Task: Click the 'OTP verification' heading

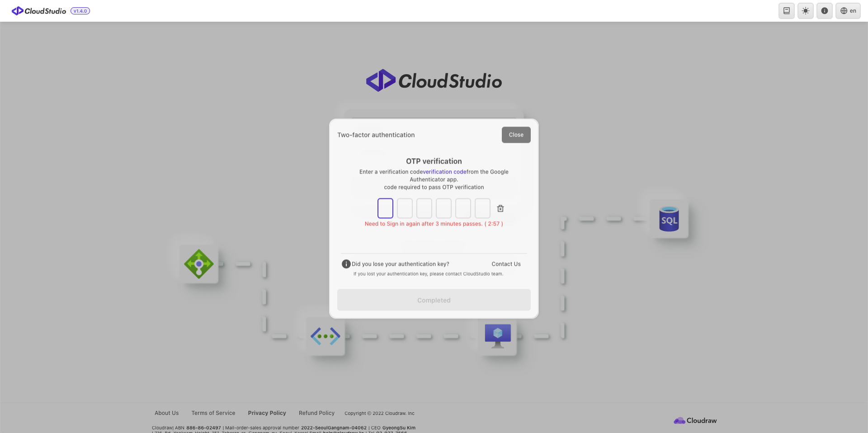Action: tap(434, 161)
